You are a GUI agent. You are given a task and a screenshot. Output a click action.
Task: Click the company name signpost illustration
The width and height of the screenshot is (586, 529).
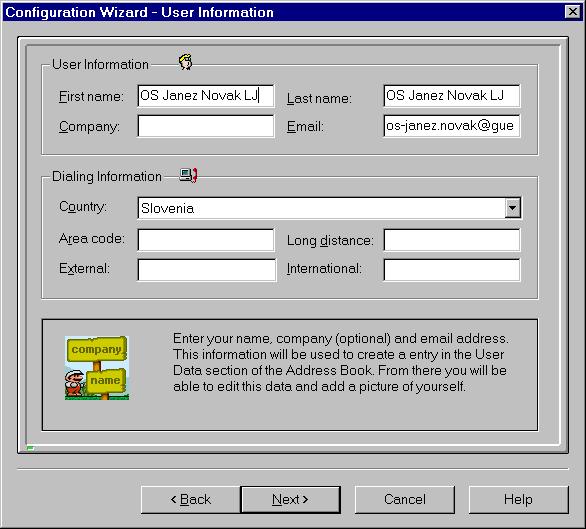(x=97, y=368)
